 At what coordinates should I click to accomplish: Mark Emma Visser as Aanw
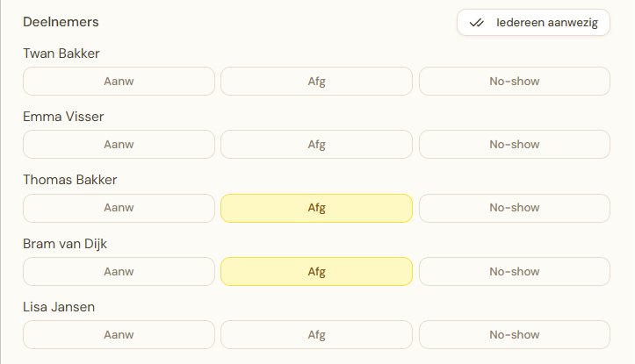point(119,145)
